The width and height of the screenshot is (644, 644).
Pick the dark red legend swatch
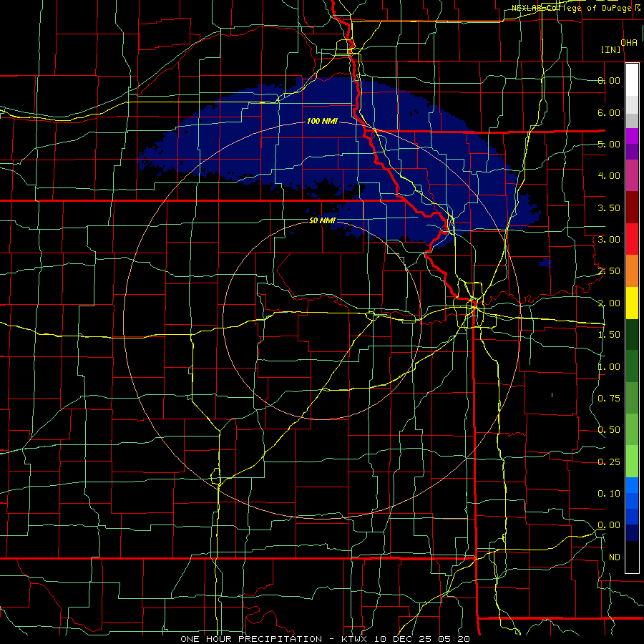[632, 208]
